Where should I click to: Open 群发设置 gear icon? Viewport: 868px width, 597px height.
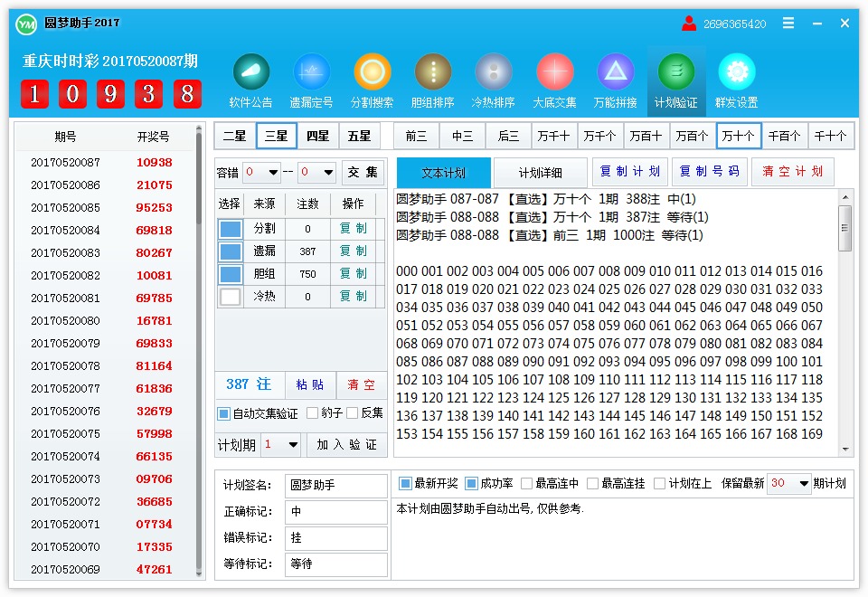tap(736, 71)
